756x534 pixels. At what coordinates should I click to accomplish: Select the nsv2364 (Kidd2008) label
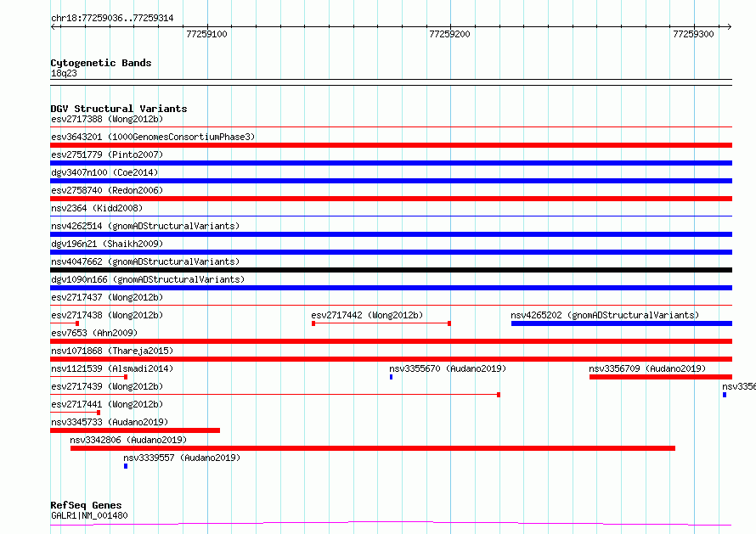97,208
